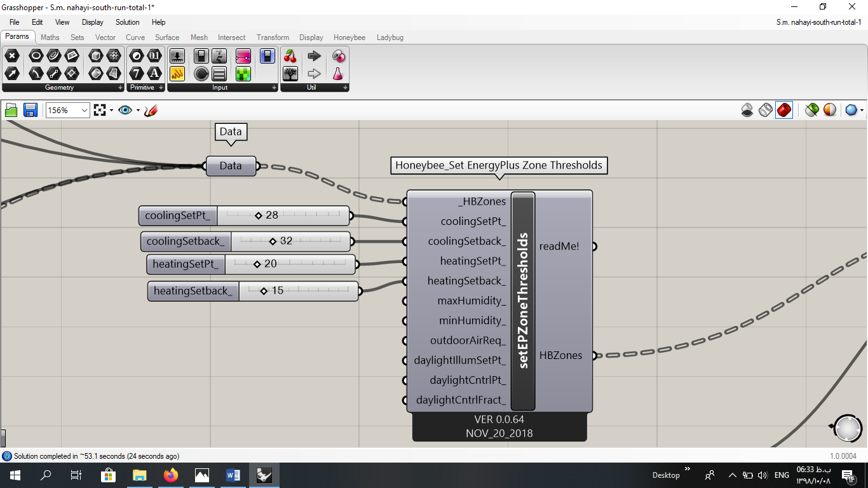Image resolution: width=868 pixels, height=488 pixels.
Task: Disable canvas preview mode
Action: tap(747, 110)
